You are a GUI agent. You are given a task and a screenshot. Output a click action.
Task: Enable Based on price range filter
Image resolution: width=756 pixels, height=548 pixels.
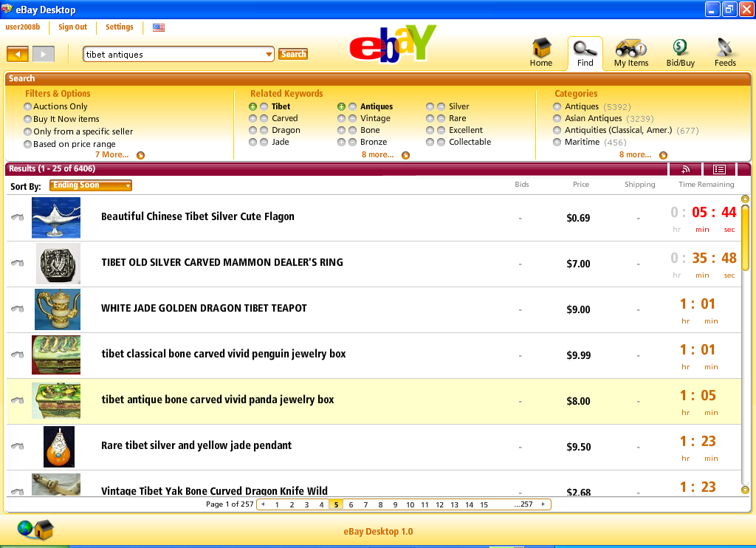[x=27, y=144]
